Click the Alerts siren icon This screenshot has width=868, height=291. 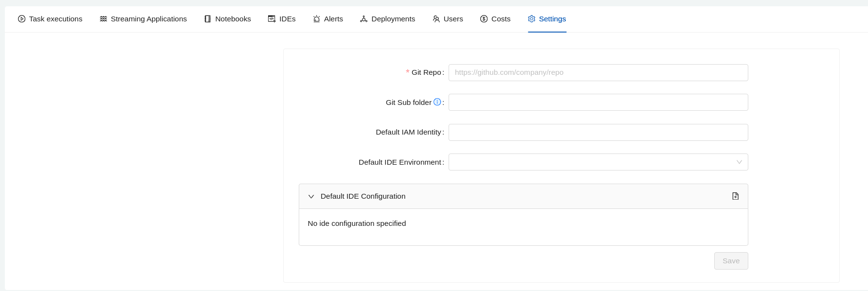(316, 19)
